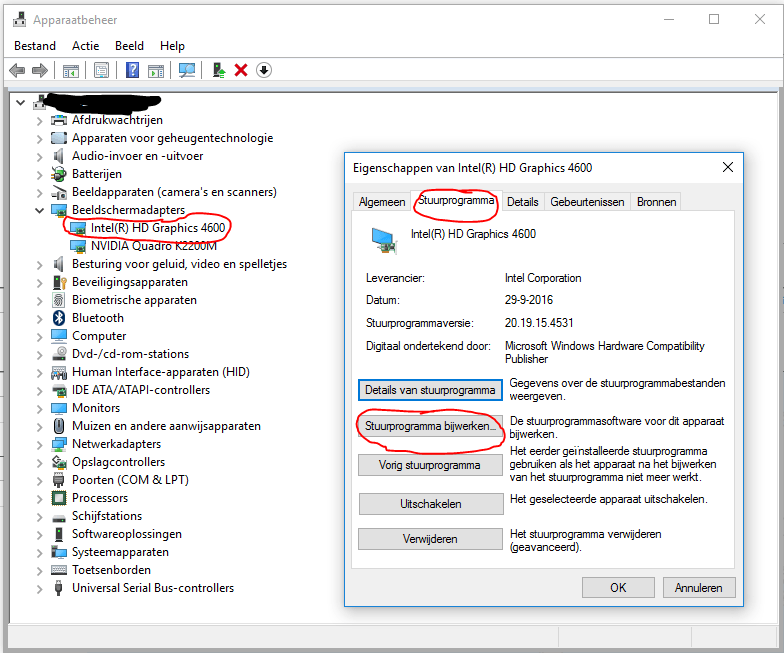Click the large device icon in properties dialog
This screenshot has width=784, height=653.
(384, 240)
